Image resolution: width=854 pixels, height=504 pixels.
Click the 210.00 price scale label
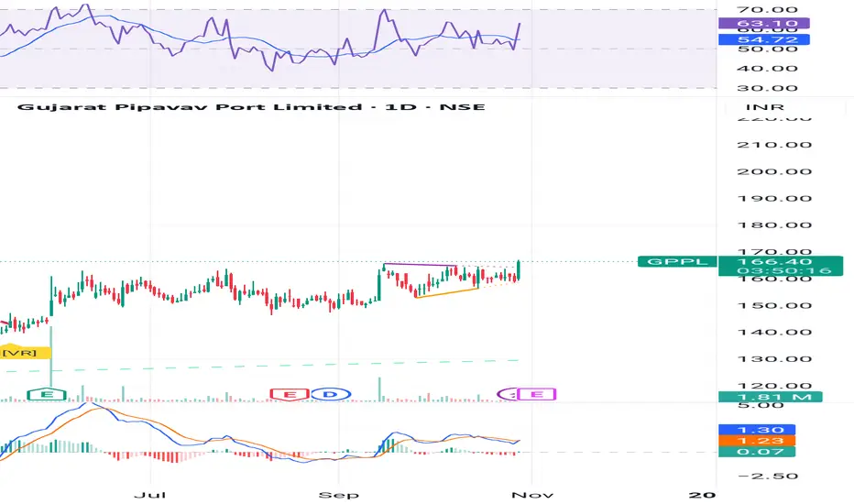[x=774, y=145]
